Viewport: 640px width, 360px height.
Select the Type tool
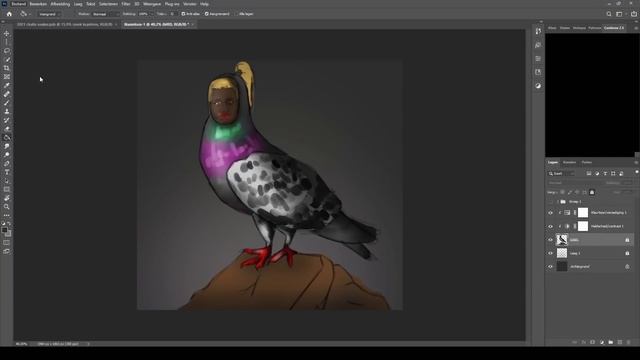pos(7,172)
